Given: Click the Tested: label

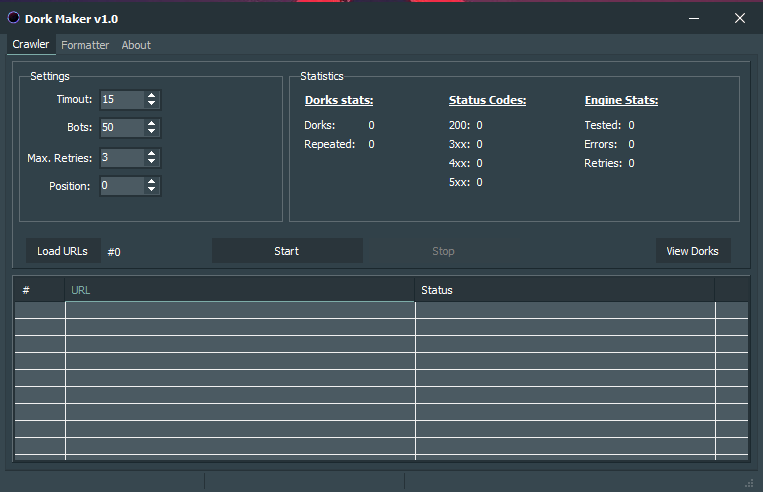Looking at the screenshot, I should click(x=602, y=125).
